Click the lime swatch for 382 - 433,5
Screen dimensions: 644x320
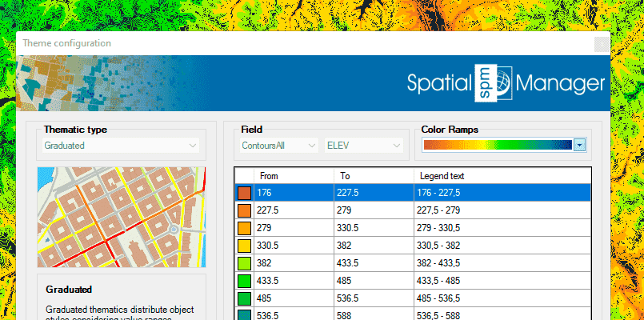pyautogui.click(x=245, y=263)
